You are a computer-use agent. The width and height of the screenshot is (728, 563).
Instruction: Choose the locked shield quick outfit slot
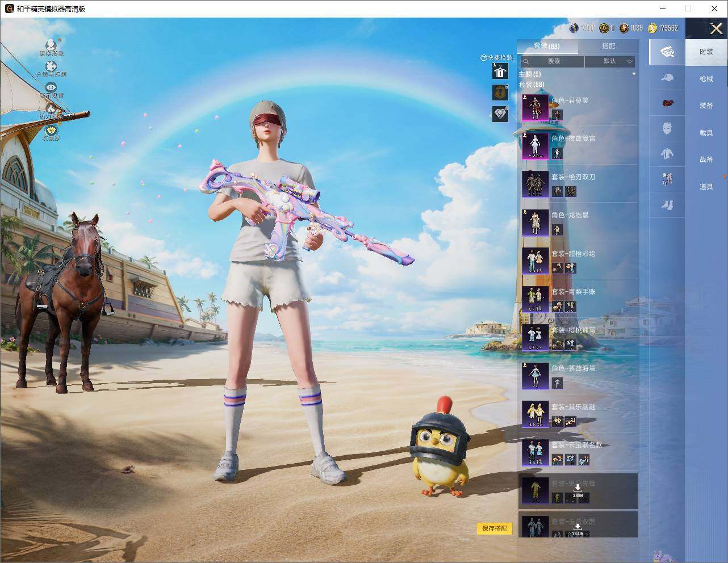pos(500,93)
